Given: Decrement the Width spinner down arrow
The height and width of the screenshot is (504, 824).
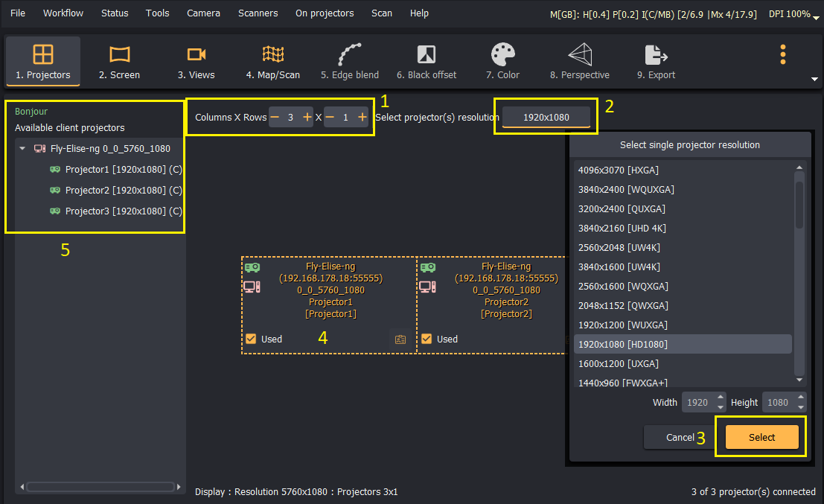Looking at the screenshot, I should 721,407.
